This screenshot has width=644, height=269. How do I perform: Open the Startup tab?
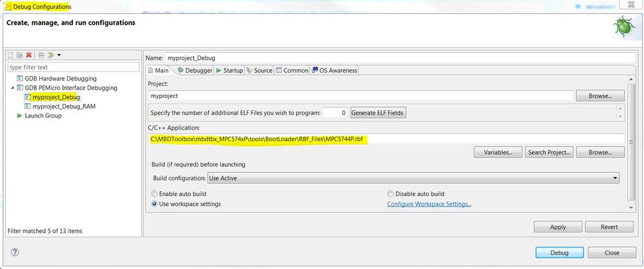click(x=229, y=70)
